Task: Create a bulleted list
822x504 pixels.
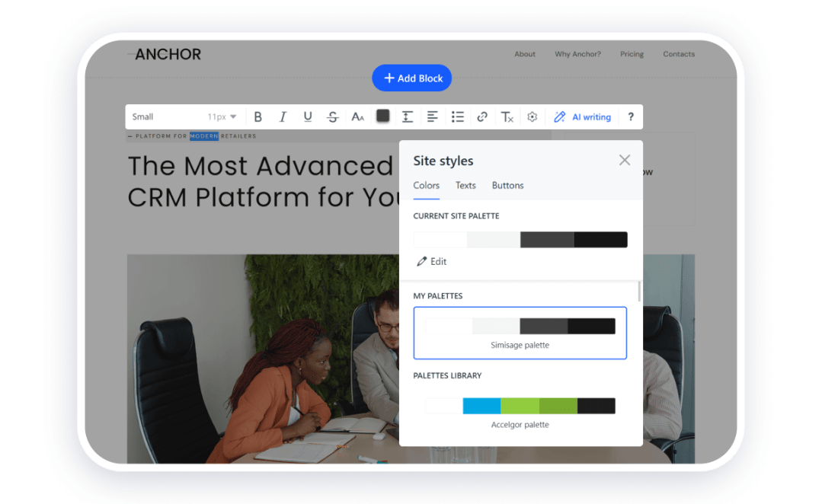Action: [458, 116]
